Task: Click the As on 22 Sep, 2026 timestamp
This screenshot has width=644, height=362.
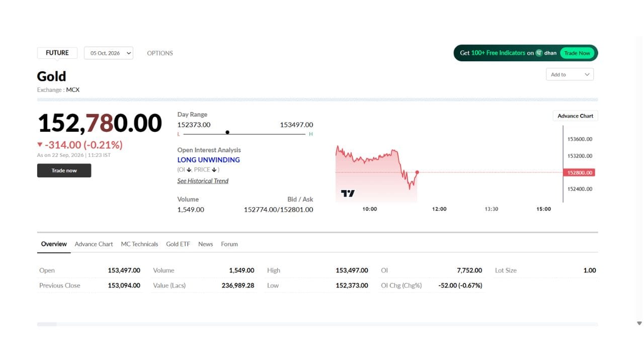Action: pyautogui.click(x=74, y=155)
